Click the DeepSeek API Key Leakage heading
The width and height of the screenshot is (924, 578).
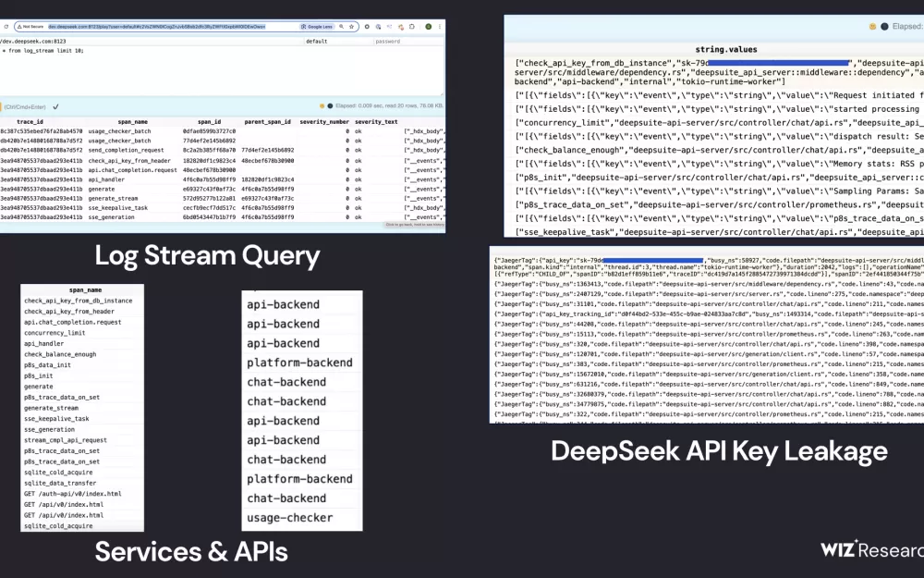point(719,451)
